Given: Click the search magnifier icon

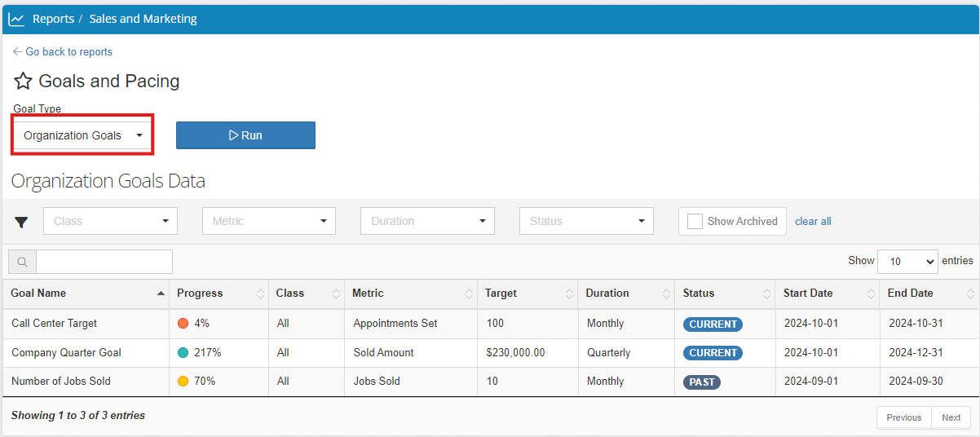Looking at the screenshot, I should (22, 262).
